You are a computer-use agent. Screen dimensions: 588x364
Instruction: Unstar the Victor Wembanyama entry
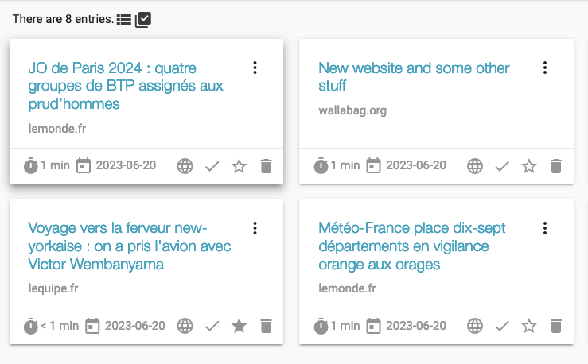click(x=239, y=326)
